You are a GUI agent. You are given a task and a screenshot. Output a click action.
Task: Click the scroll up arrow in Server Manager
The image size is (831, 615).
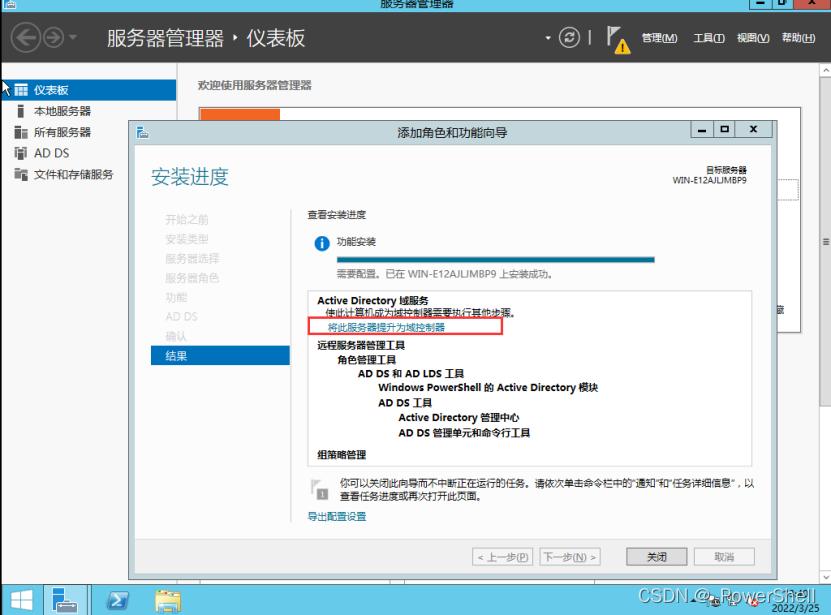[x=825, y=70]
